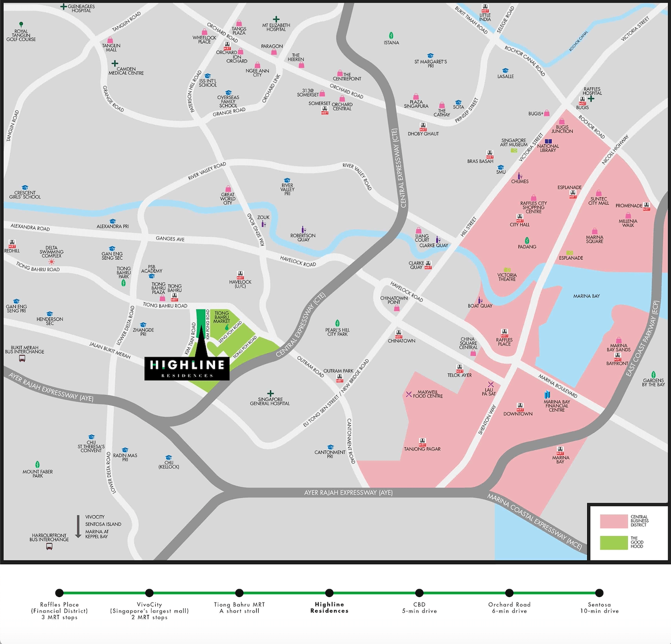Select the National Library book icon

pyautogui.click(x=548, y=141)
